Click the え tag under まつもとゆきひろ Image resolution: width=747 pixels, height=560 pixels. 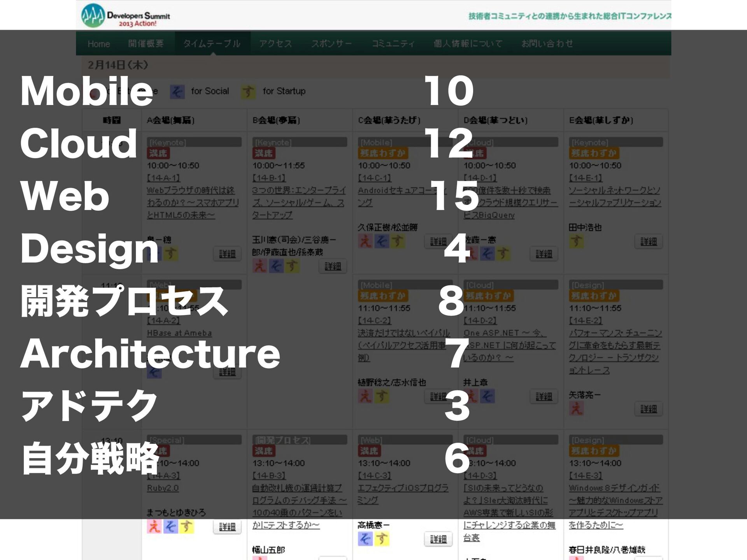154,527
